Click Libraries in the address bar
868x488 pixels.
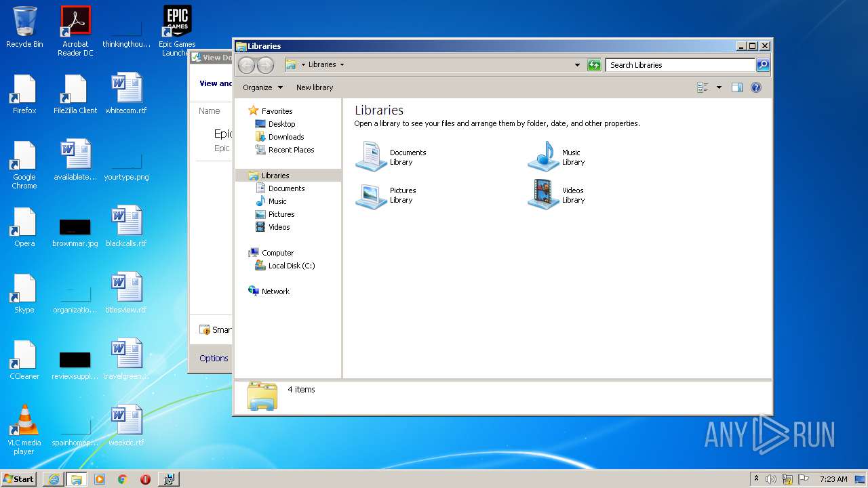click(322, 65)
